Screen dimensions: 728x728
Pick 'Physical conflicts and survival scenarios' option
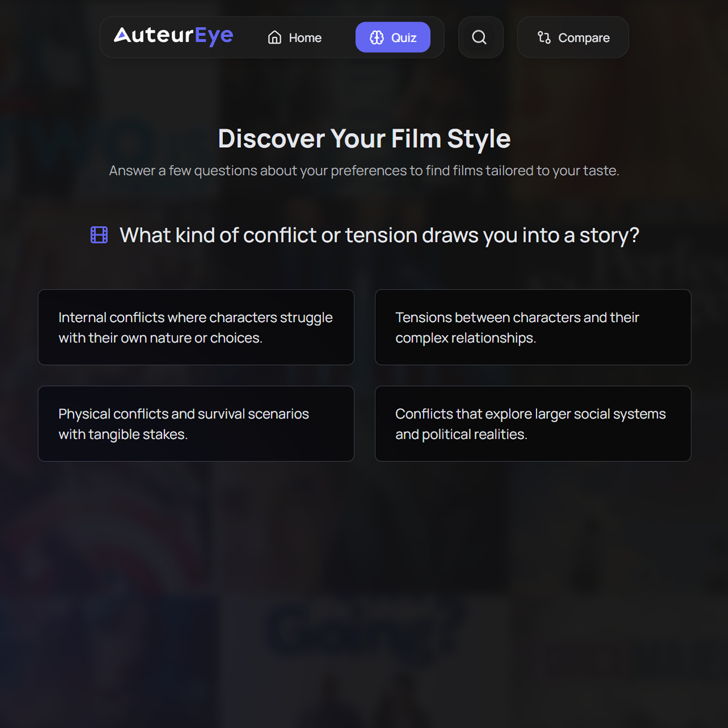click(195, 423)
